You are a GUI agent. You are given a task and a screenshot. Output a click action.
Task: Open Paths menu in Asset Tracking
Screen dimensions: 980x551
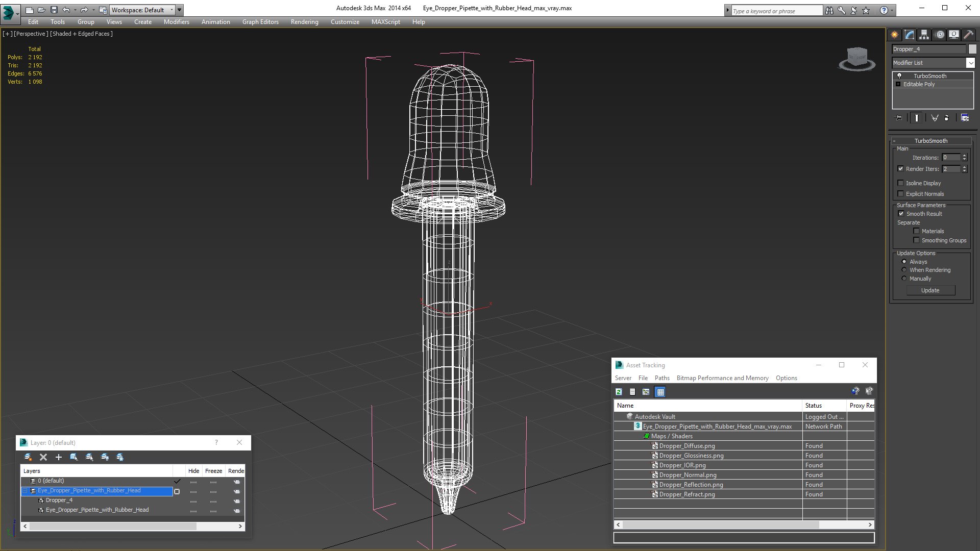[x=662, y=378]
